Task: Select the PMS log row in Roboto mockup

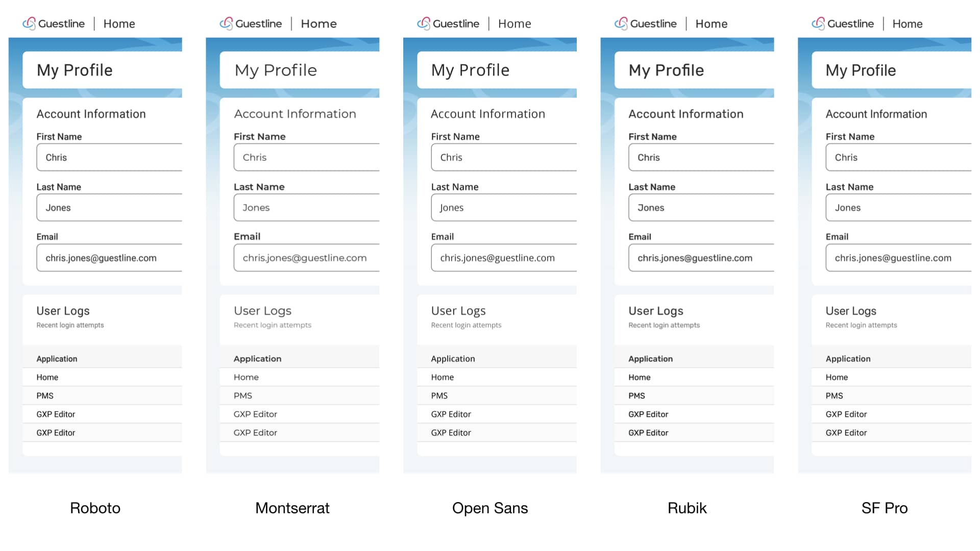Action: tap(102, 395)
